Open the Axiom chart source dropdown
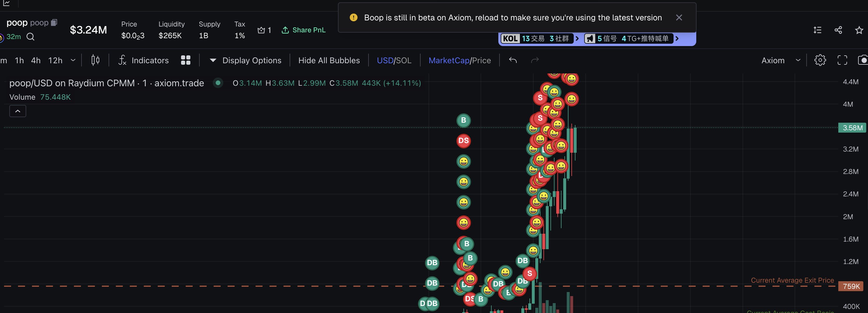The image size is (868, 313). click(781, 60)
